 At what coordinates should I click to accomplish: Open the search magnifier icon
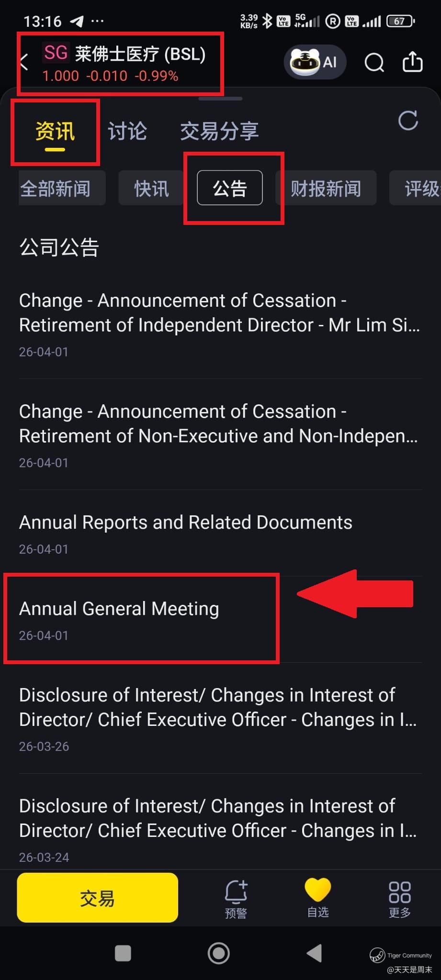(374, 63)
